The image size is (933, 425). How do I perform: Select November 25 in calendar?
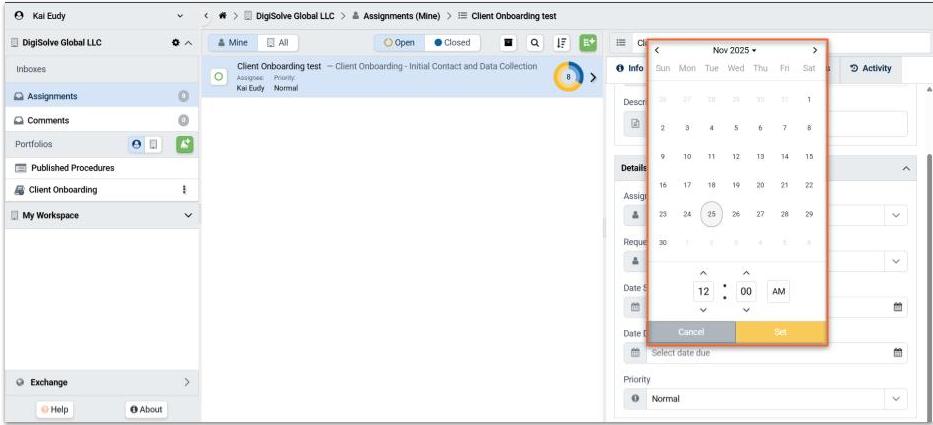[x=711, y=214]
